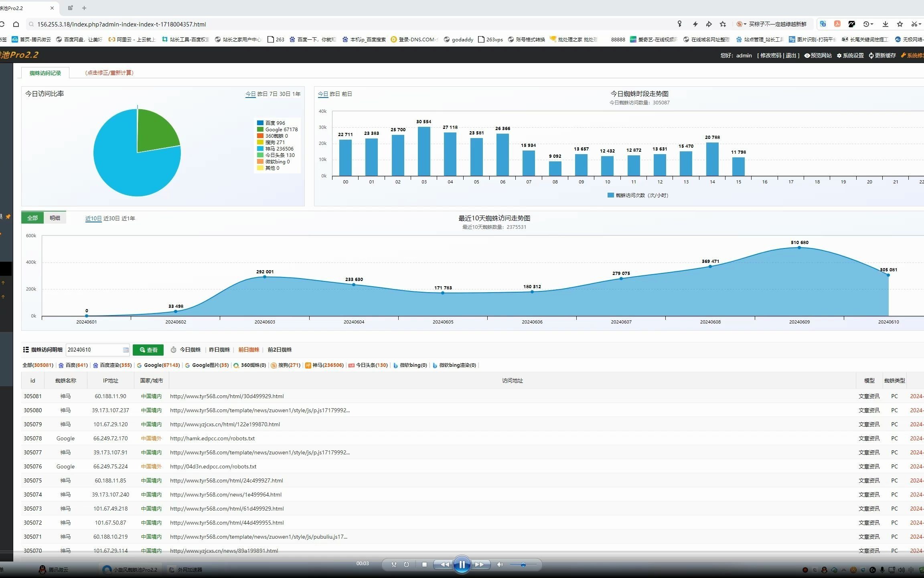Toggle the 今日头条 130 legend entry

tap(276, 155)
